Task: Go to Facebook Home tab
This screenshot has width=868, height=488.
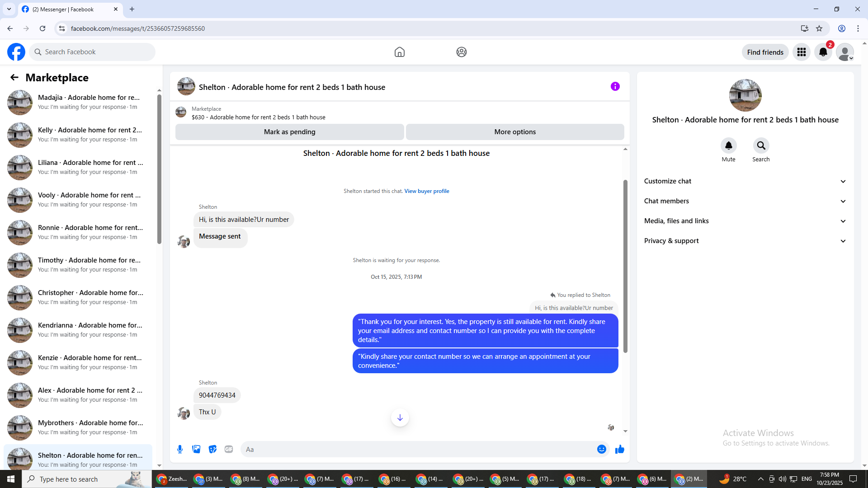Action: [x=399, y=52]
